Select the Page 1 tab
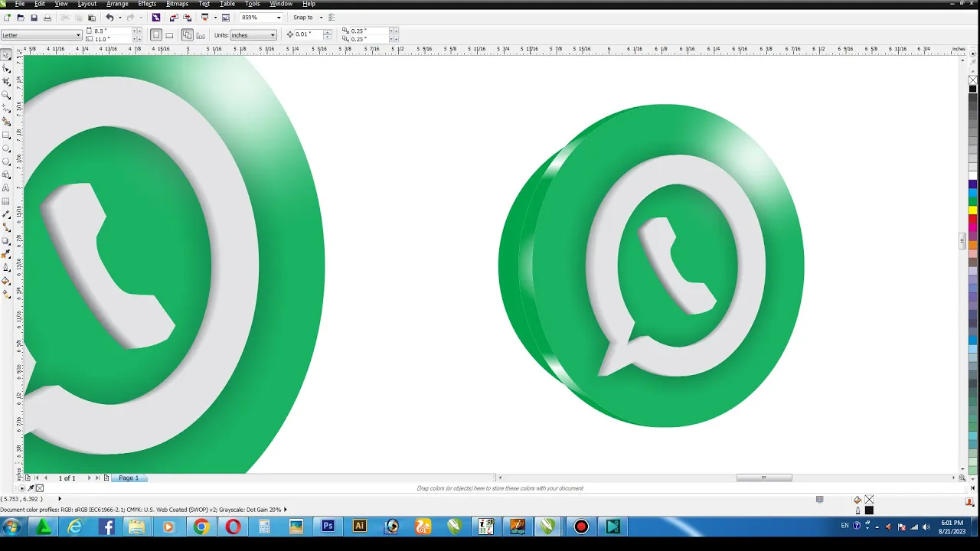Viewport: 980px width, 551px height. [x=129, y=478]
